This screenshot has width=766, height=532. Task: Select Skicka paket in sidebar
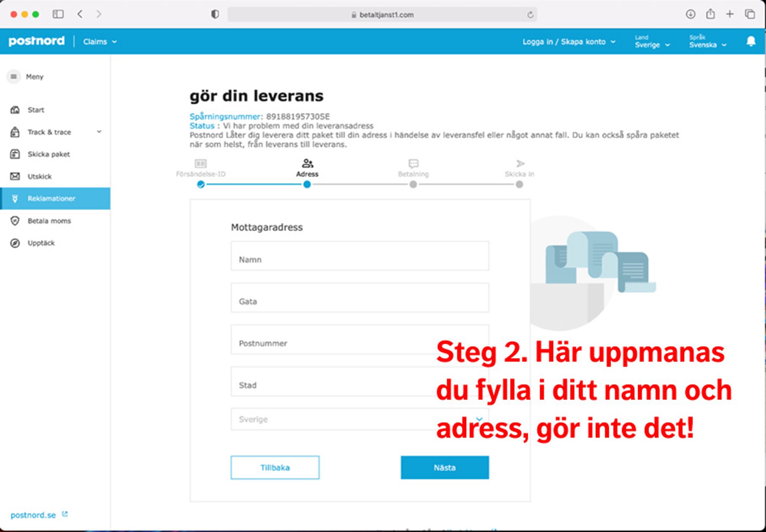[x=49, y=154]
